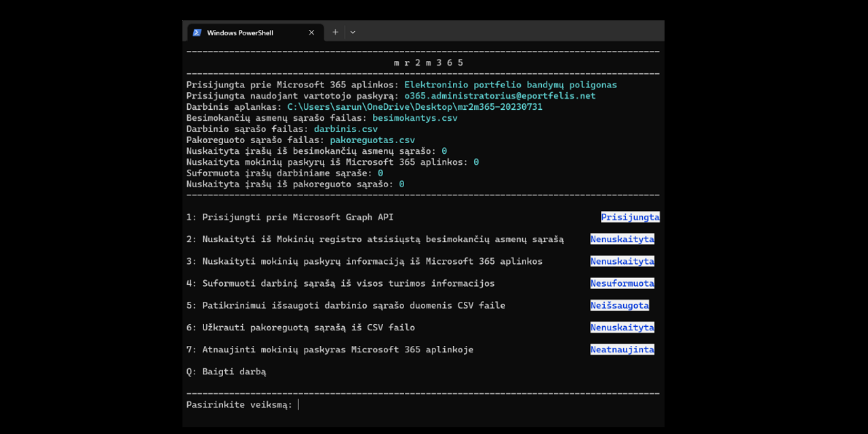Select the Windows PowerShell tab
The width and height of the screenshot is (868, 434).
click(254, 32)
